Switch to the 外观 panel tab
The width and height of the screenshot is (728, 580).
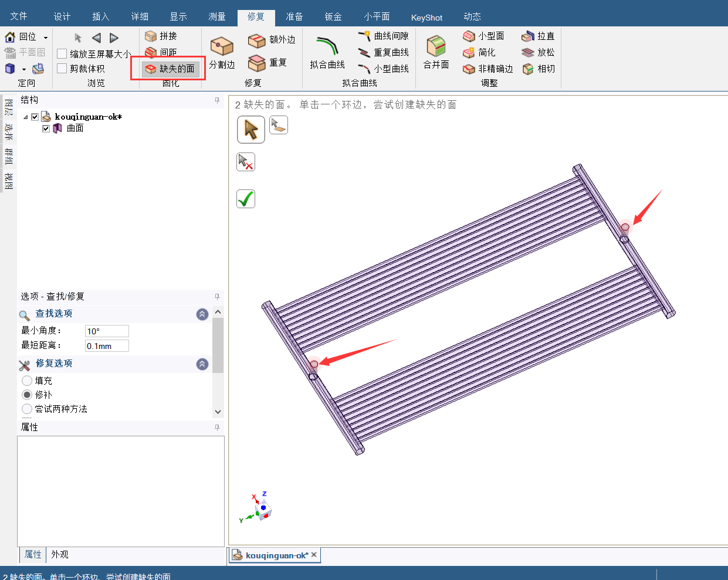(x=59, y=554)
